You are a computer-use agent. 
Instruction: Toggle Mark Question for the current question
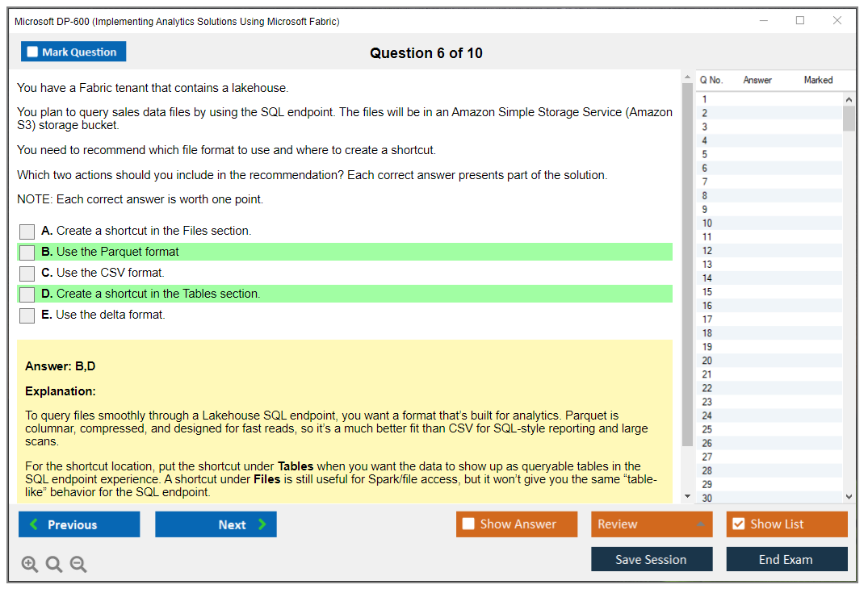click(x=73, y=51)
